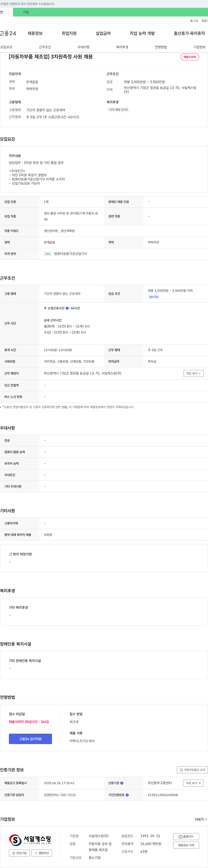Click the certification number K130112506260068

(x=163, y=795)
